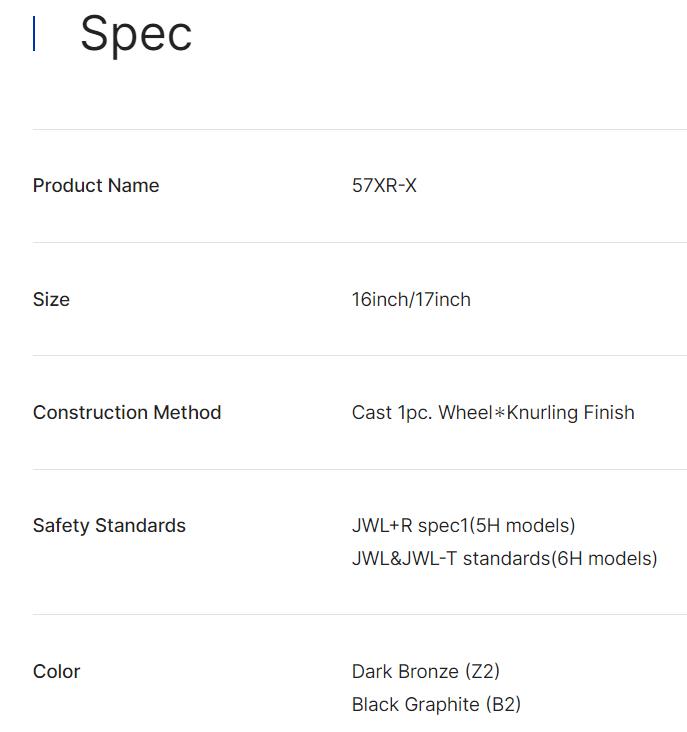Select the "Size" row label
The width and height of the screenshot is (687, 732).
(x=51, y=299)
